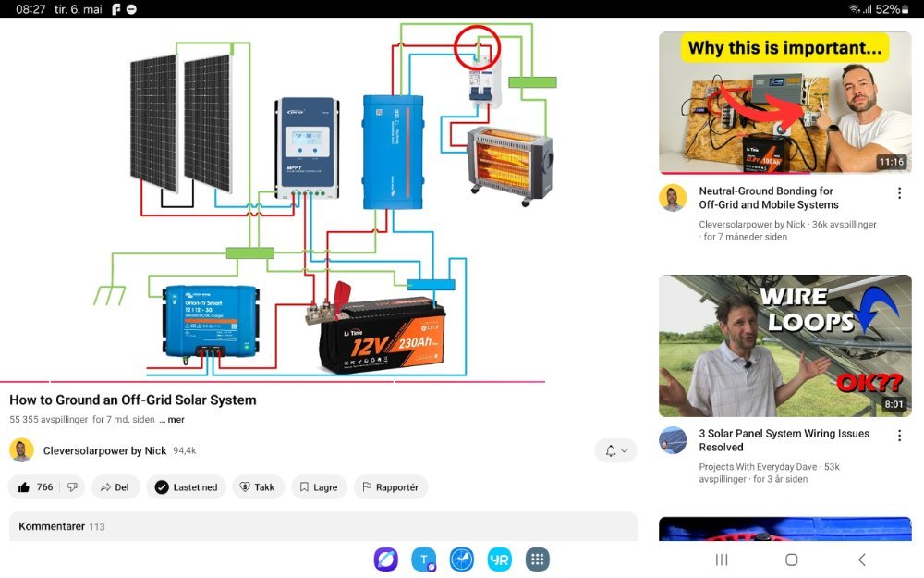The image size is (924, 578).
Task: Open Neutral-Ground Bonding video thumbnail
Action: click(x=784, y=103)
